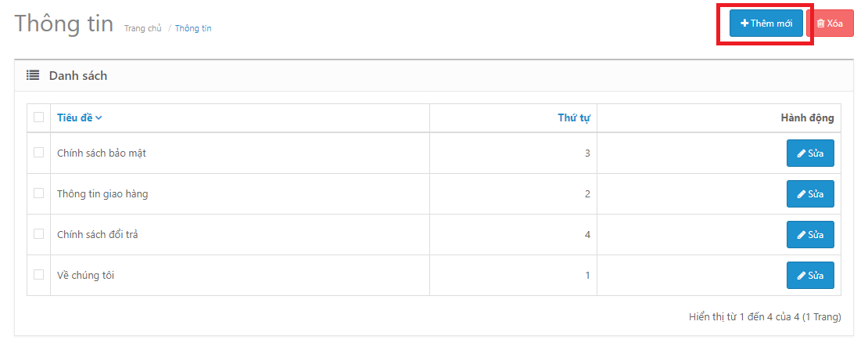Viewport: 868px width, 343px height.
Task: Check the Thông tin giao hàng checkbox
Action: point(39,193)
